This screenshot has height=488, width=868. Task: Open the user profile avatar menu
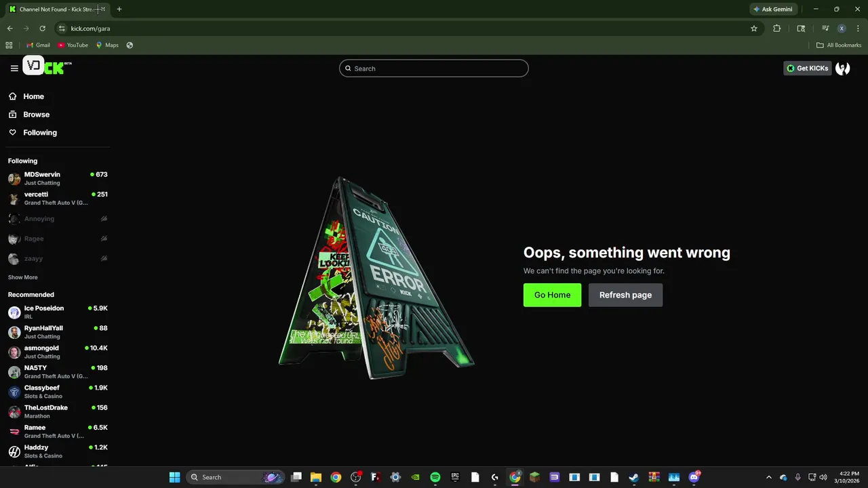(843, 68)
